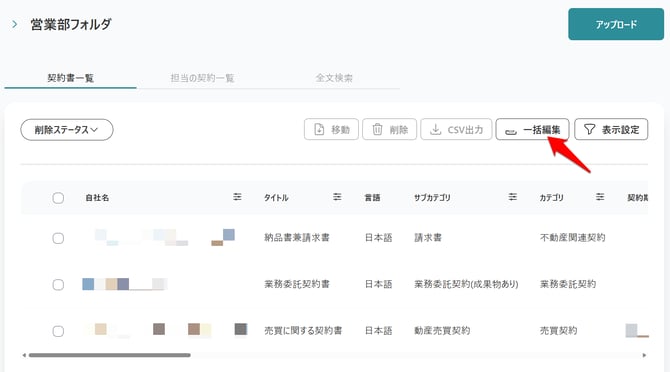Image resolution: width=670 pixels, height=372 pixels.
Task: Expand the chevron beside 営業部フォルダ
Action: click(x=15, y=24)
